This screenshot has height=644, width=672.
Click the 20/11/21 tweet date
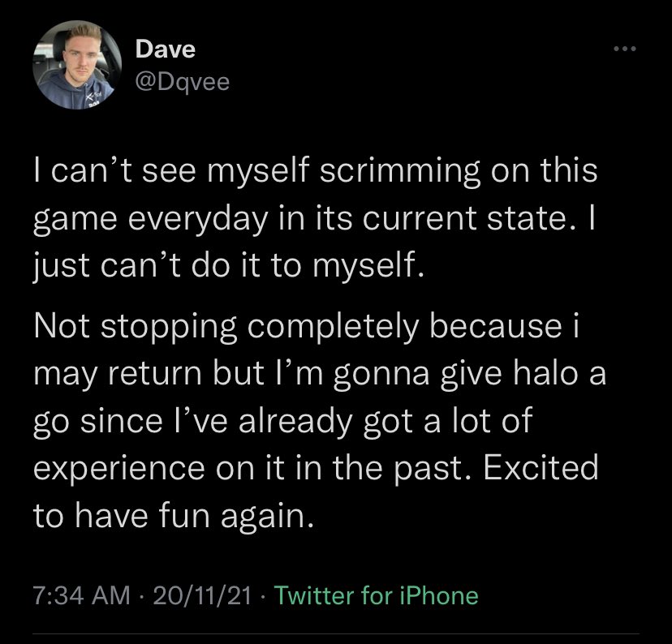[206, 596]
